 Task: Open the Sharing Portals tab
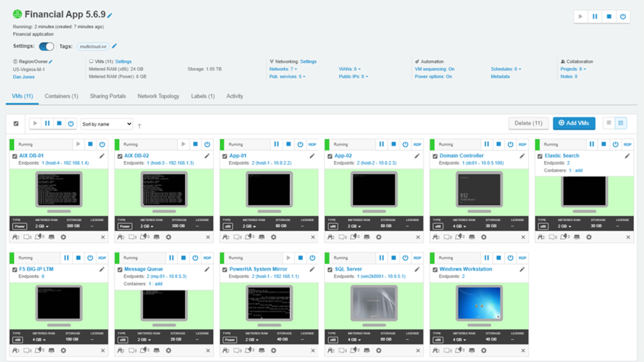[108, 96]
